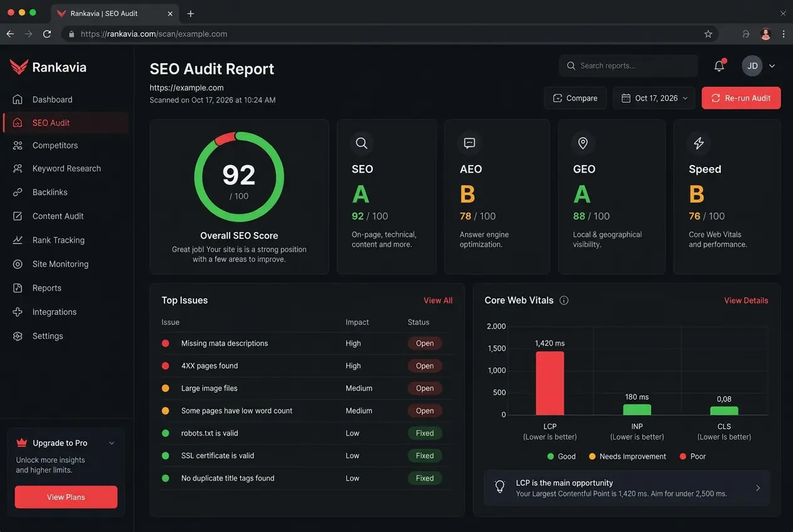The width and height of the screenshot is (793, 532).
Task: Click the SSL certificate is valid row
Action: point(307,456)
